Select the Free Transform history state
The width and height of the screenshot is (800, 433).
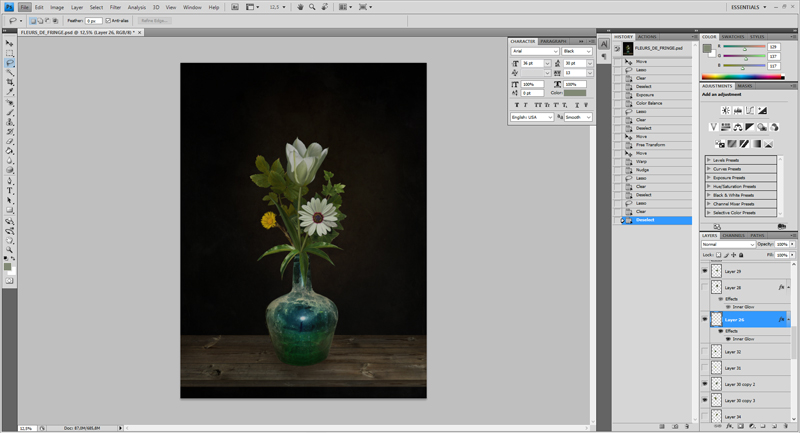pyautogui.click(x=651, y=145)
